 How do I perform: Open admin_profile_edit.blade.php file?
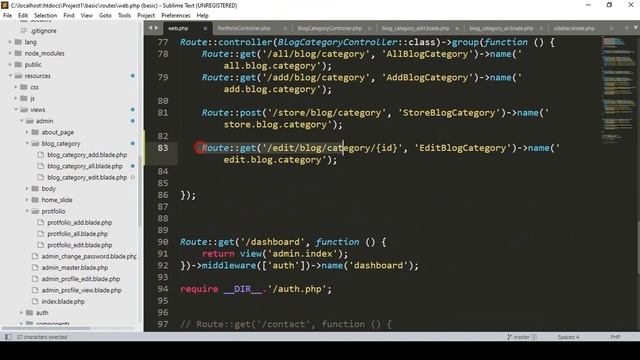click(80, 279)
